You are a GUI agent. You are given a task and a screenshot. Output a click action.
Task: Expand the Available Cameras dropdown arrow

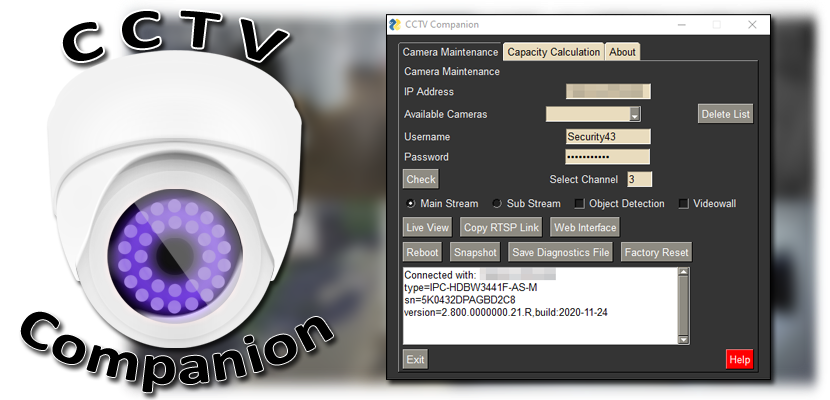click(x=635, y=114)
